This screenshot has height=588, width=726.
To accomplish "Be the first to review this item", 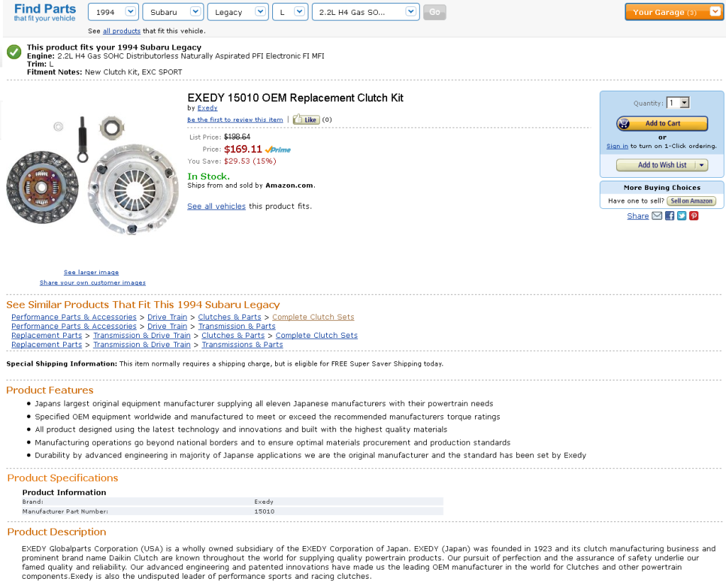I will tap(235, 120).
